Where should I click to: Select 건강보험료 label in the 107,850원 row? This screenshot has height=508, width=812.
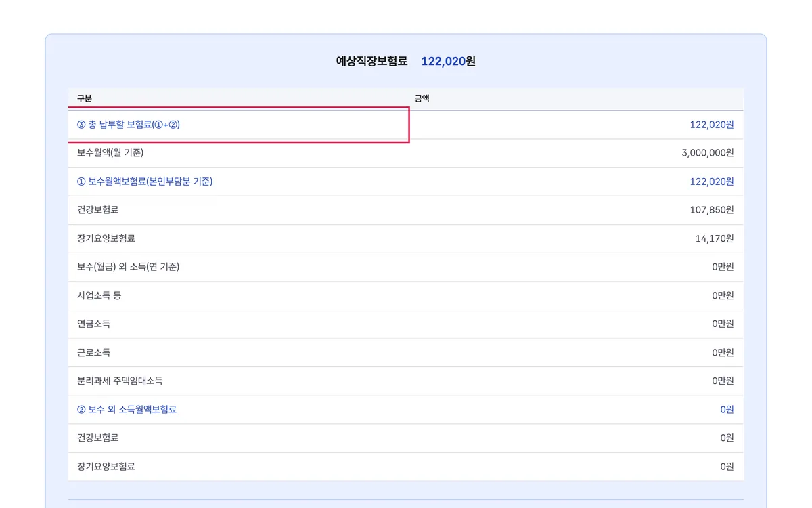(x=98, y=210)
